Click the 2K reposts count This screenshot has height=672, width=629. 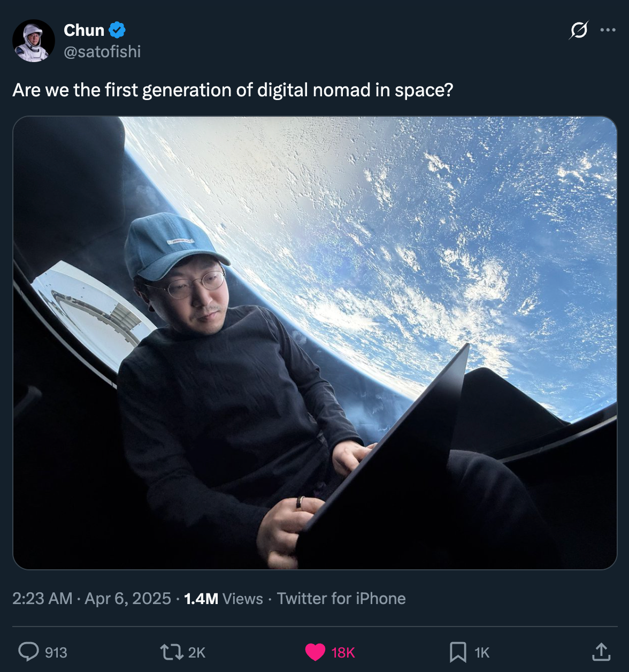point(197,652)
